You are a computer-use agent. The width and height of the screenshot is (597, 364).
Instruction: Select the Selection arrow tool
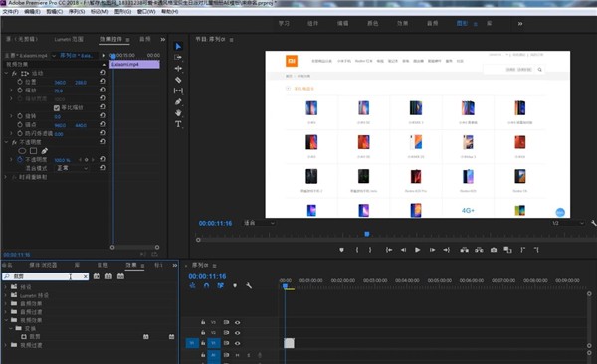(x=178, y=46)
